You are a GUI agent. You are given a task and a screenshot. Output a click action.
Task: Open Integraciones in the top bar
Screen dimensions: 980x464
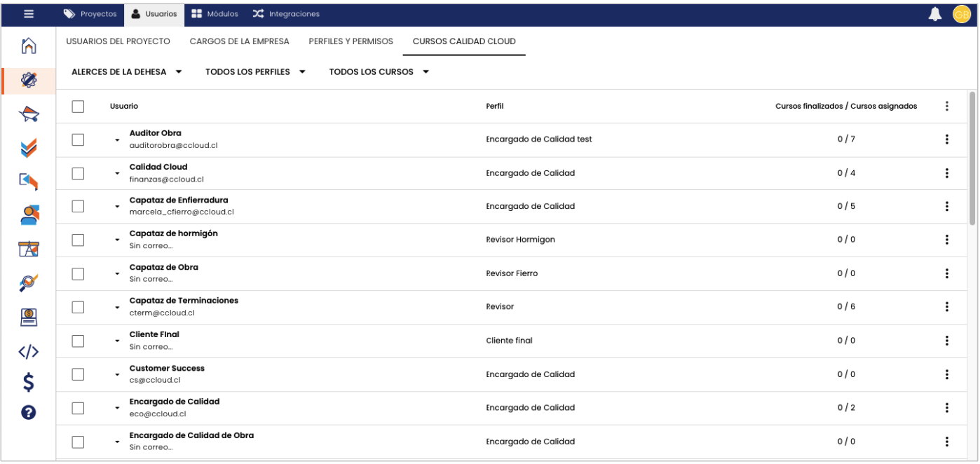tap(286, 14)
